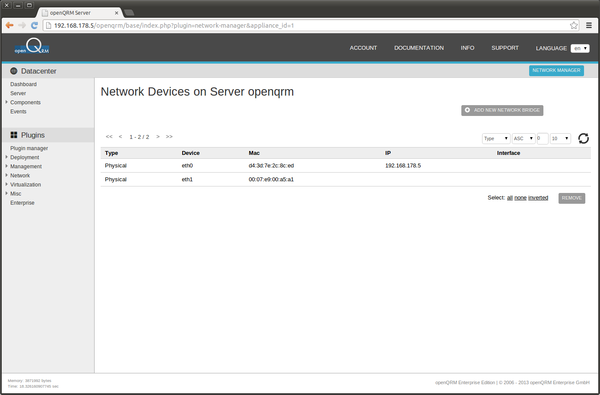The image size is (600, 395).
Task: Click the openQRM logo
Action: coord(32,47)
